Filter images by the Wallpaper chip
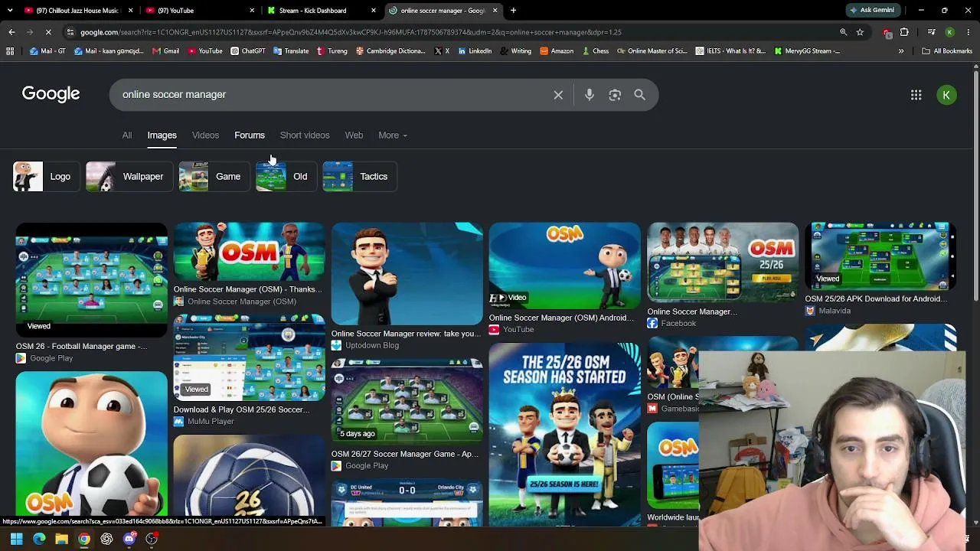The width and height of the screenshot is (980, 551). point(129,177)
